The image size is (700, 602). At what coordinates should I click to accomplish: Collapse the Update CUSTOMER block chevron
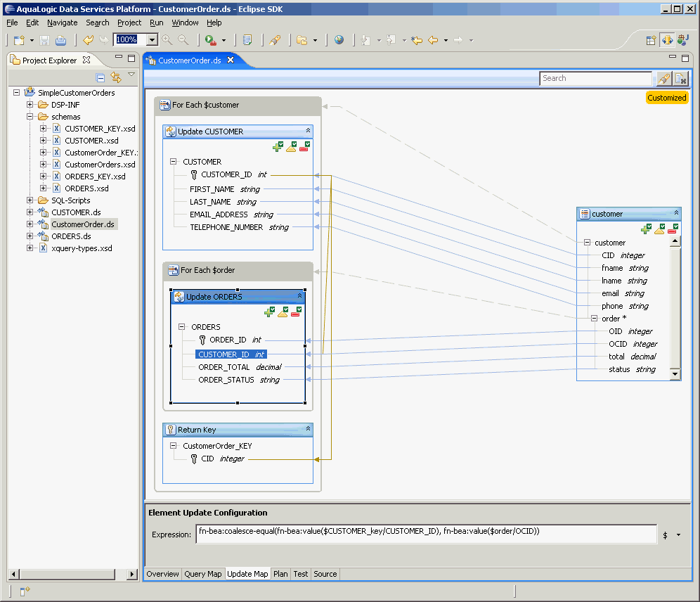[308, 131]
